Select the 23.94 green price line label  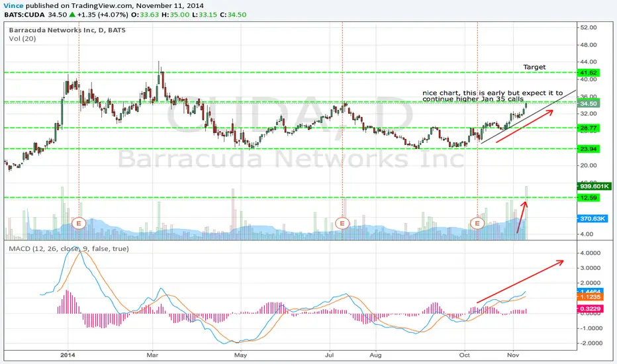pyautogui.click(x=589, y=149)
